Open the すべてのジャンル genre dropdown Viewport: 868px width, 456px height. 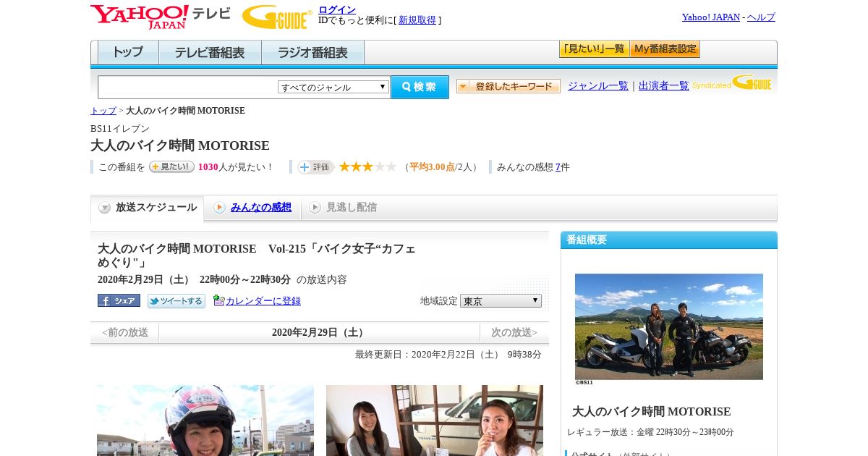point(333,87)
